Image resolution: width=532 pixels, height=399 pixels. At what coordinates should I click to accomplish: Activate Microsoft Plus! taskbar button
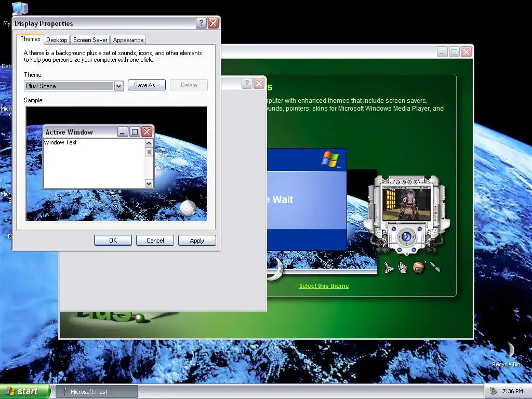coord(97,392)
